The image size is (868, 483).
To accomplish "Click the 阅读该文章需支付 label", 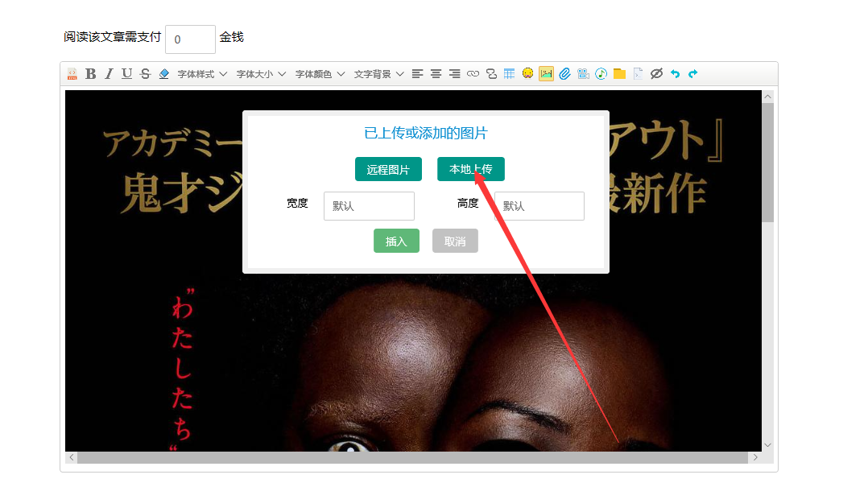I will [x=113, y=37].
